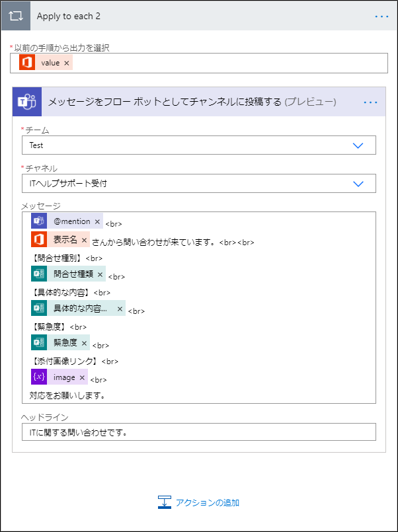Click the 以前の手順から出力を選択 input box

[199, 63]
